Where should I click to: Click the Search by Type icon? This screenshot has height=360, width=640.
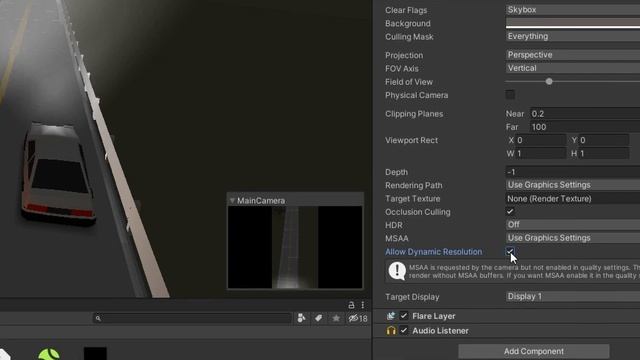coord(301,318)
